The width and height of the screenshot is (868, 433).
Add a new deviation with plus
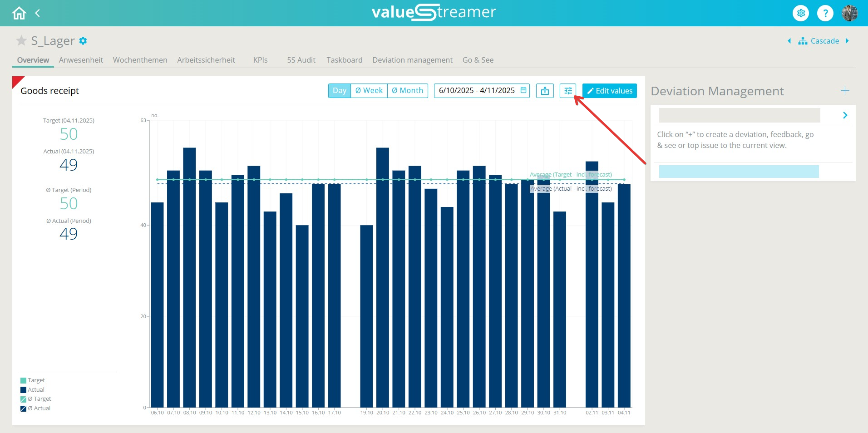click(x=844, y=91)
